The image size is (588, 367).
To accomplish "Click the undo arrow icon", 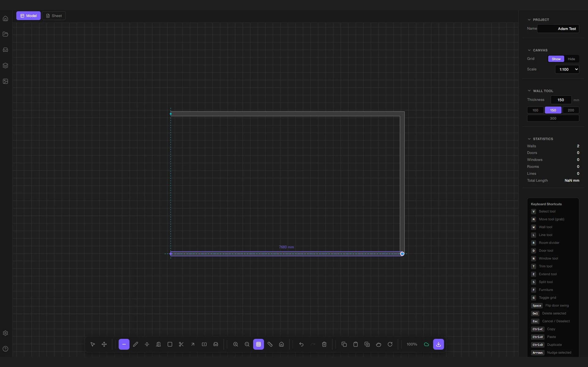I will pyautogui.click(x=301, y=344).
